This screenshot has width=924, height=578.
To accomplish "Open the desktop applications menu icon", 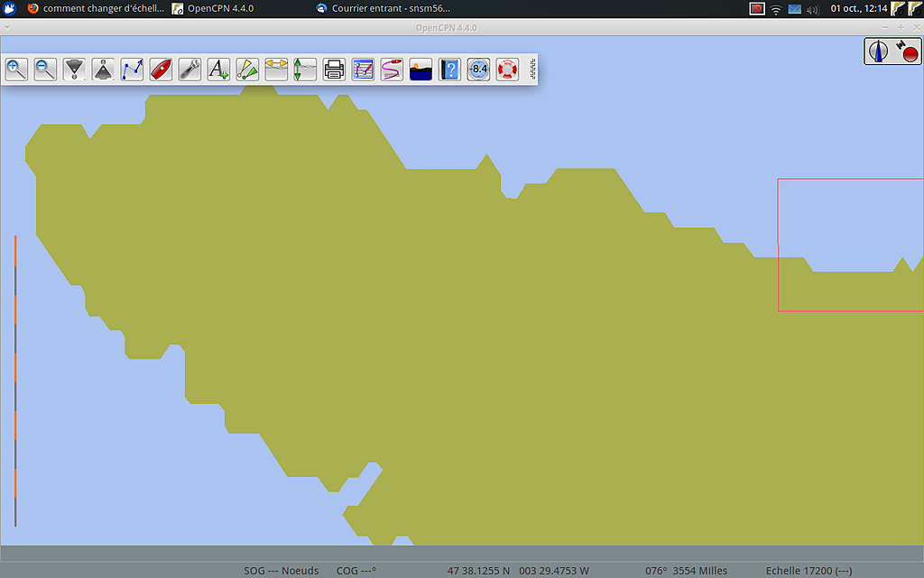I will coord(10,8).
